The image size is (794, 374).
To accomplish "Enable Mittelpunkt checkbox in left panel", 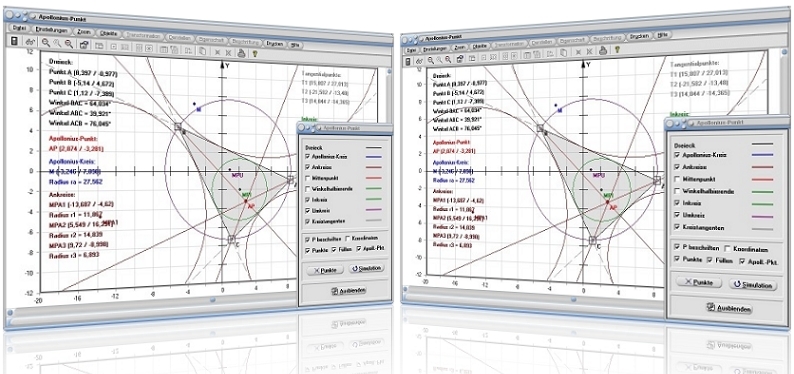I will coord(307,178).
